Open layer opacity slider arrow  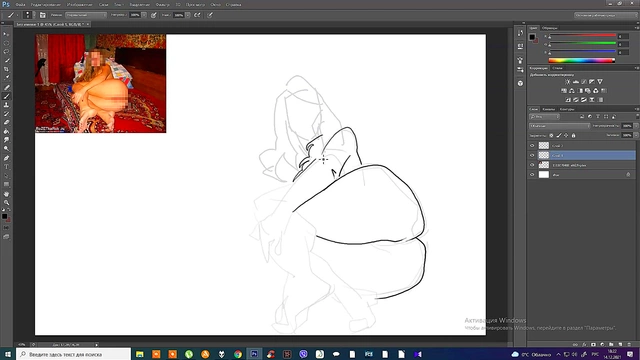636,126
